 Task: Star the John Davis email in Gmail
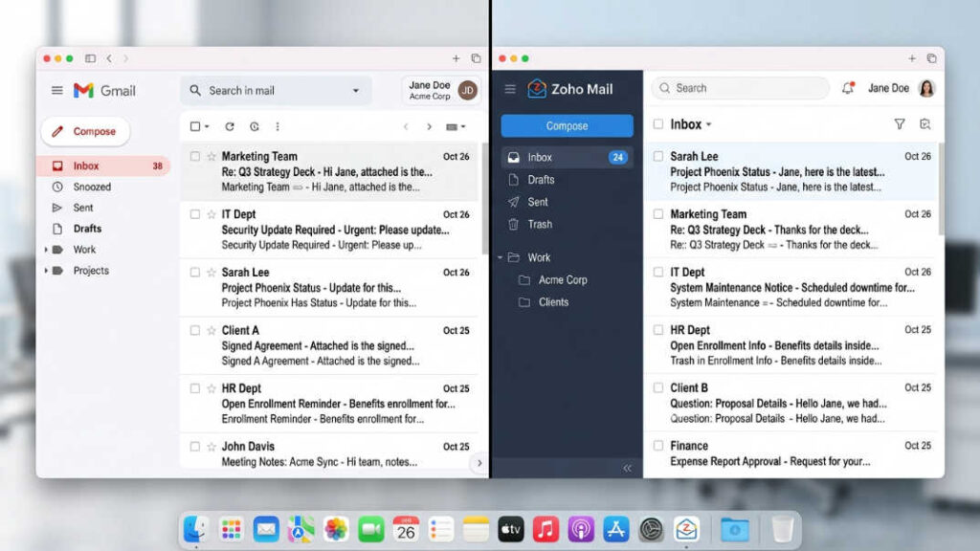212,447
